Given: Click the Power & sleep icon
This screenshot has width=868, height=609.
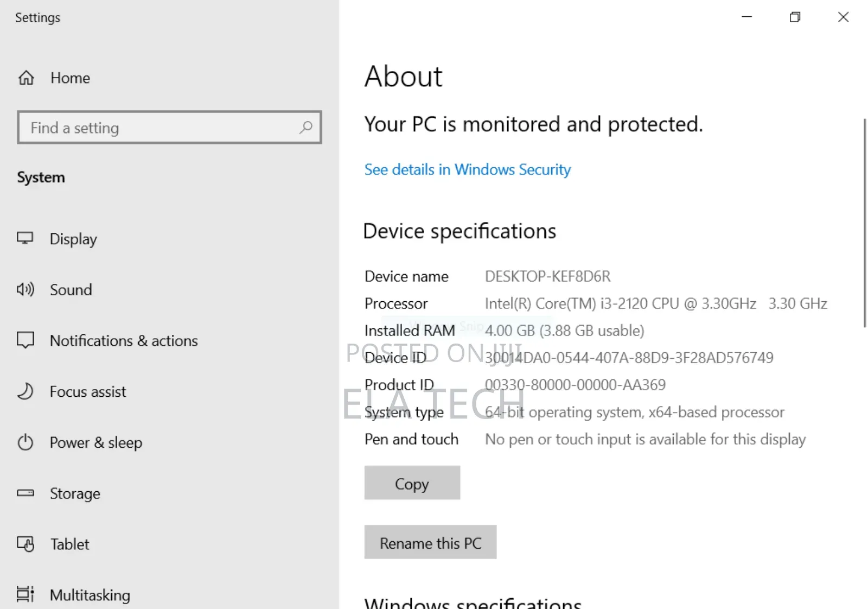Looking at the screenshot, I should [25, 442].
